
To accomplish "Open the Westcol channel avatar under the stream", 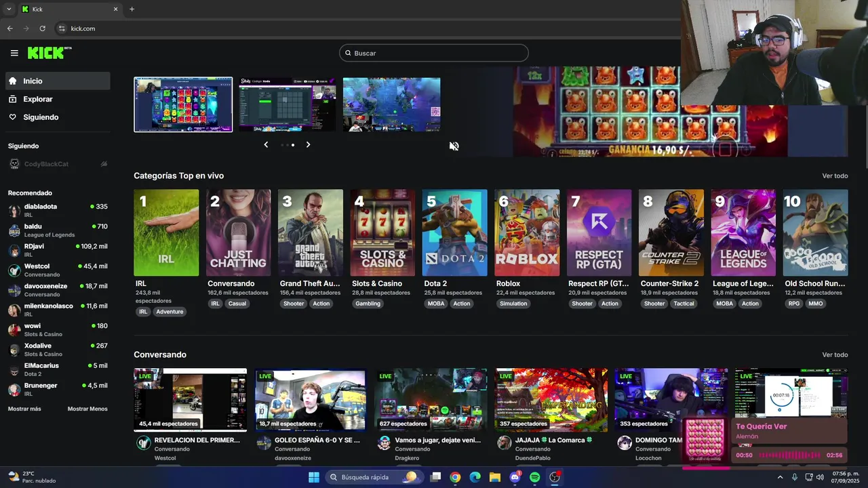I will [144, 443].
